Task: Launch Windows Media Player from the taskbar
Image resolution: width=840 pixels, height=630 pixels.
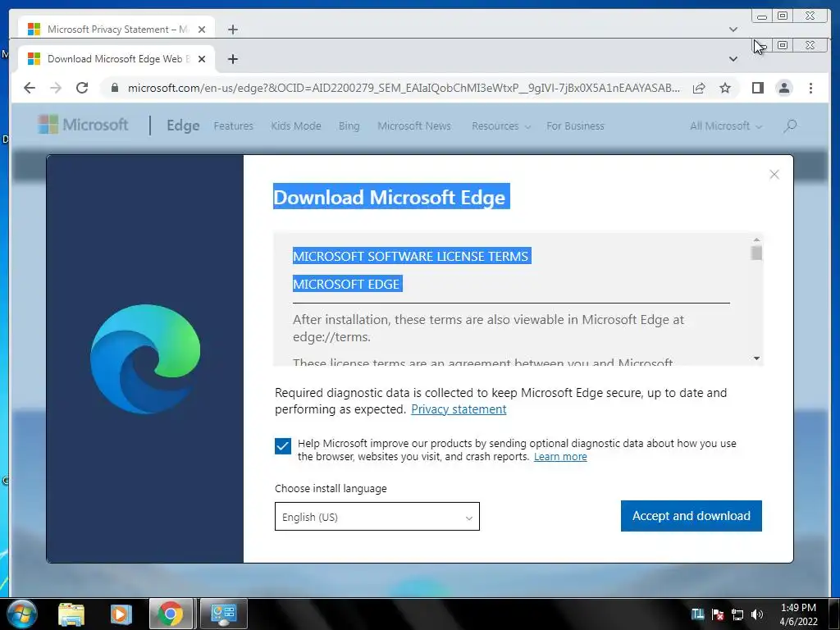Action: (121, 614)
